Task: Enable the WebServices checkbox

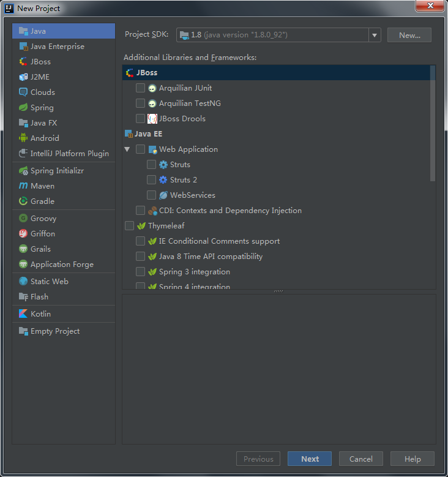Action: [151, 195]
